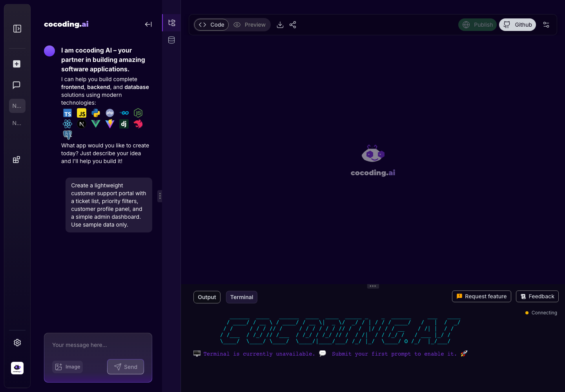Viewport: 565px width, 392px height.
Task: Click the Node.js technology icon
Action: point(138,113)
